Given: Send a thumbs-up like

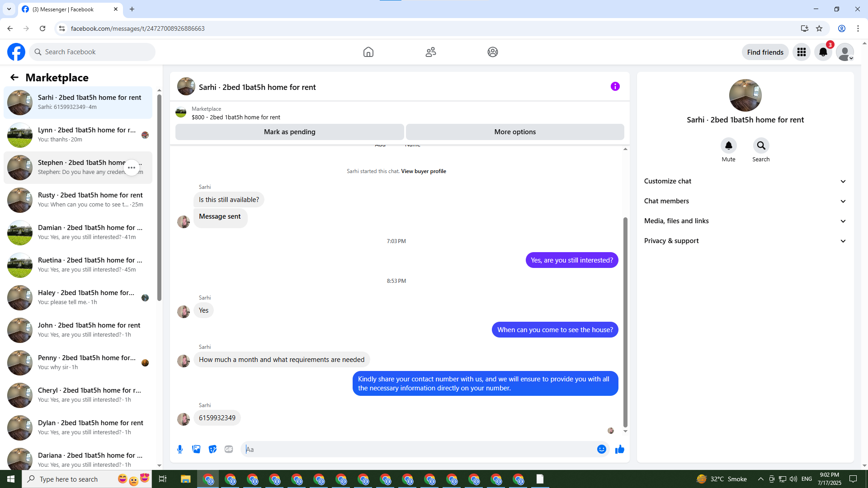Looking at the screenshot, I should pos(620,449).
